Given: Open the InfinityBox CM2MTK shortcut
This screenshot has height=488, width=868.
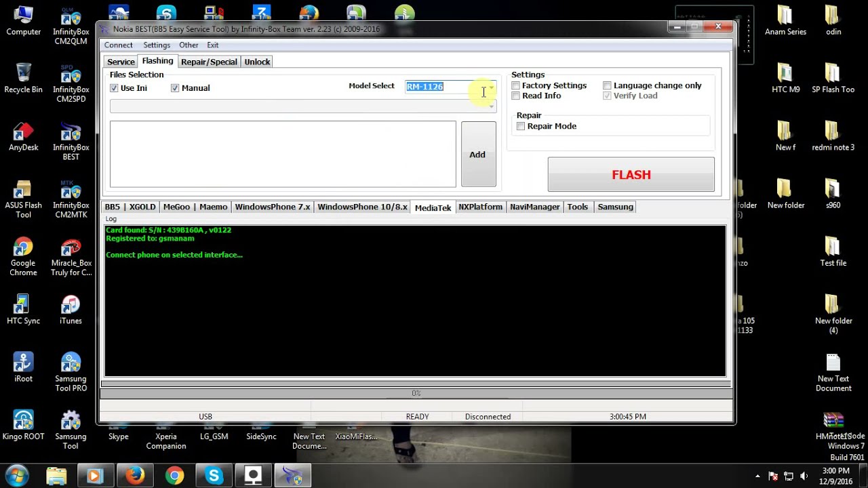Looking at the screenshot, I should click(71, 199).
